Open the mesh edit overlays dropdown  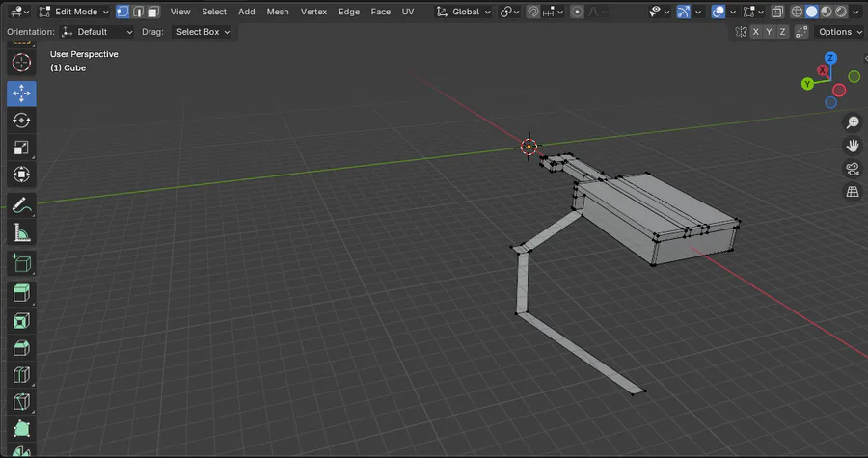753,12
